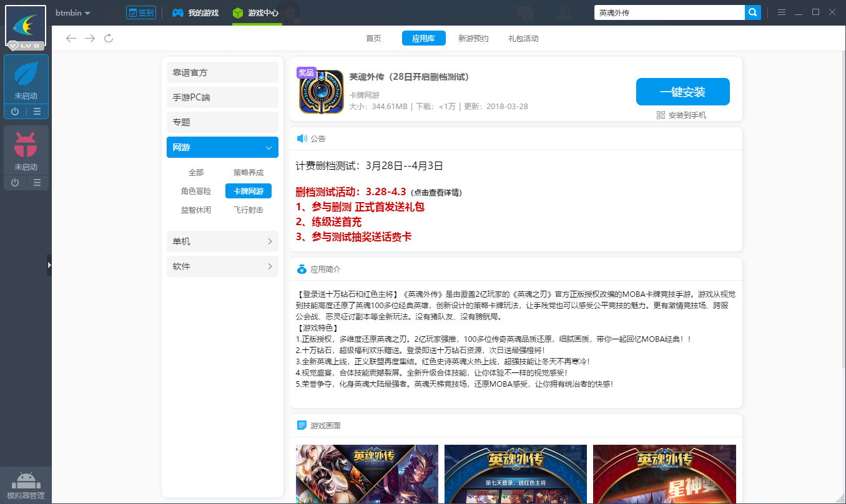This screenshot has width=846, height=504.
Task: Select the 应用库 tab
Action: pyautogui.click(x=423, y=38)
